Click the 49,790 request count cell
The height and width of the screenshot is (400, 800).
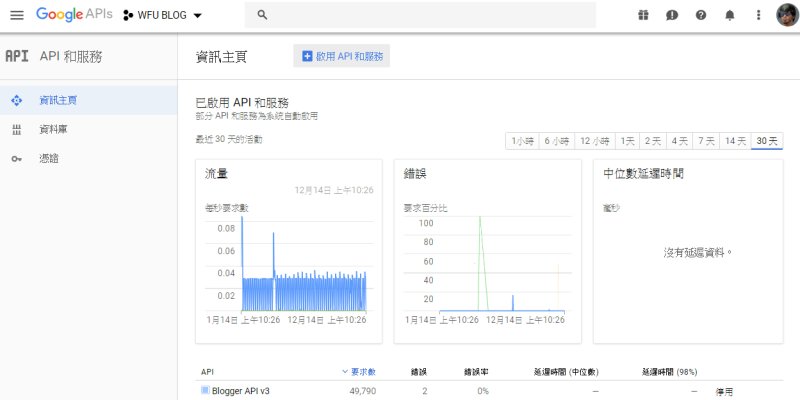click(362, 391)
